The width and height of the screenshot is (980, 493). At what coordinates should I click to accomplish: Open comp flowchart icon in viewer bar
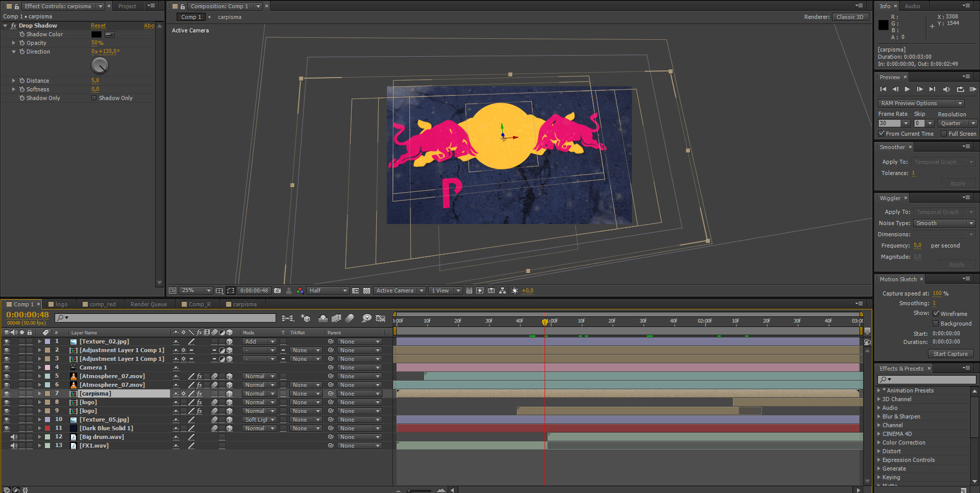(503, 291)
